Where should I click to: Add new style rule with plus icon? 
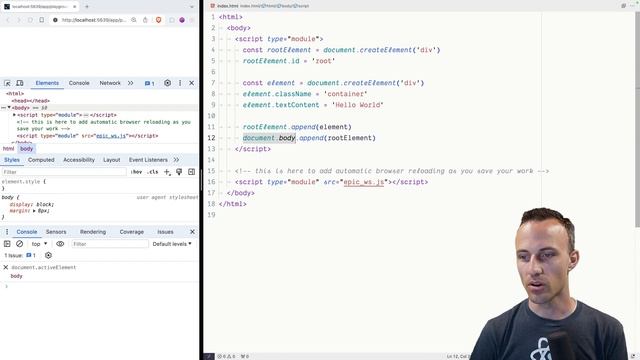(x=167, y=172)
